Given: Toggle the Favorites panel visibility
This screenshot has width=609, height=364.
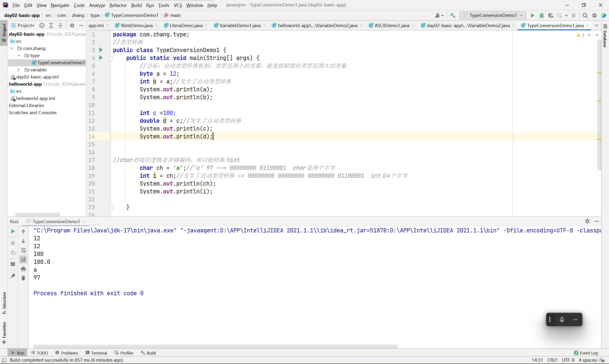Looking at the screenshot, I should 4,335.
